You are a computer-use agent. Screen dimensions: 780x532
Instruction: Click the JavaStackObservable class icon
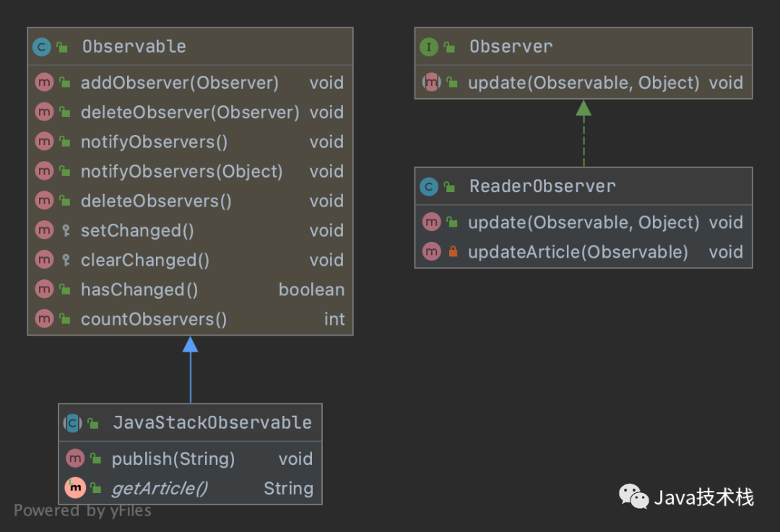click(73, 423)
